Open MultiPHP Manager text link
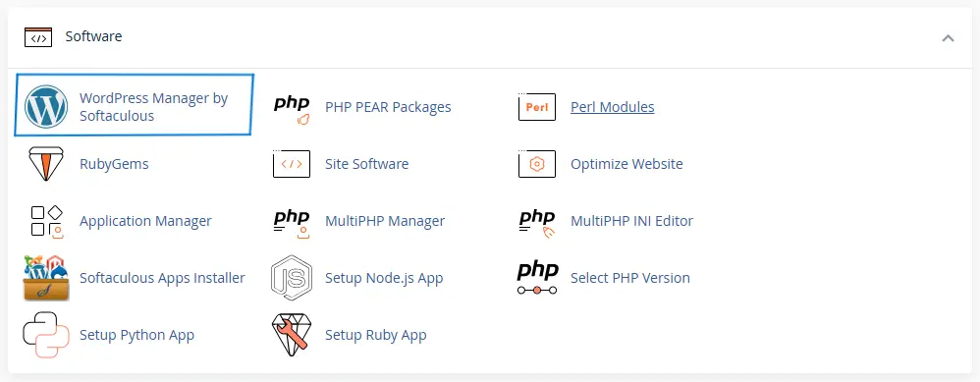 point(385,221)
